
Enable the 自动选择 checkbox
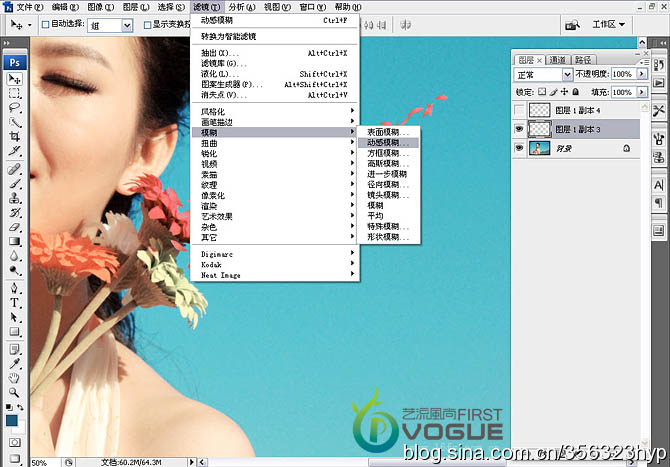45,24
